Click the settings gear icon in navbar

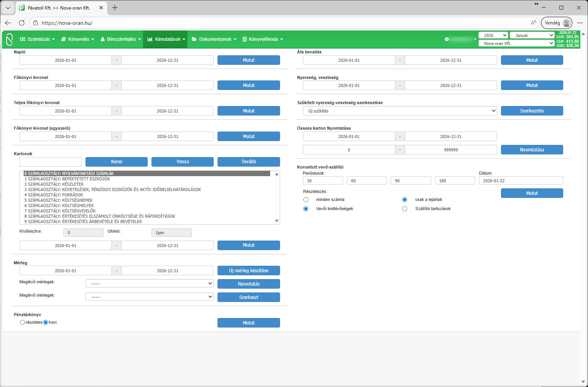point(447,39)
